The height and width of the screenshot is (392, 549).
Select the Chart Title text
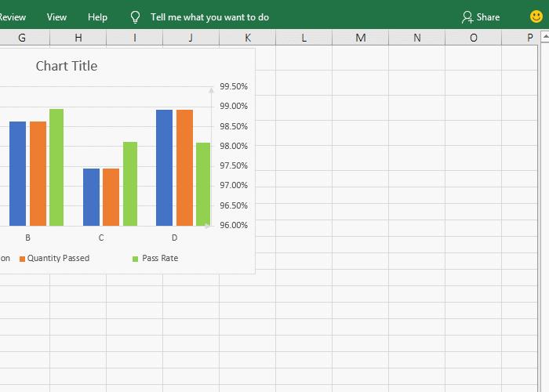[x=67, y=66]
